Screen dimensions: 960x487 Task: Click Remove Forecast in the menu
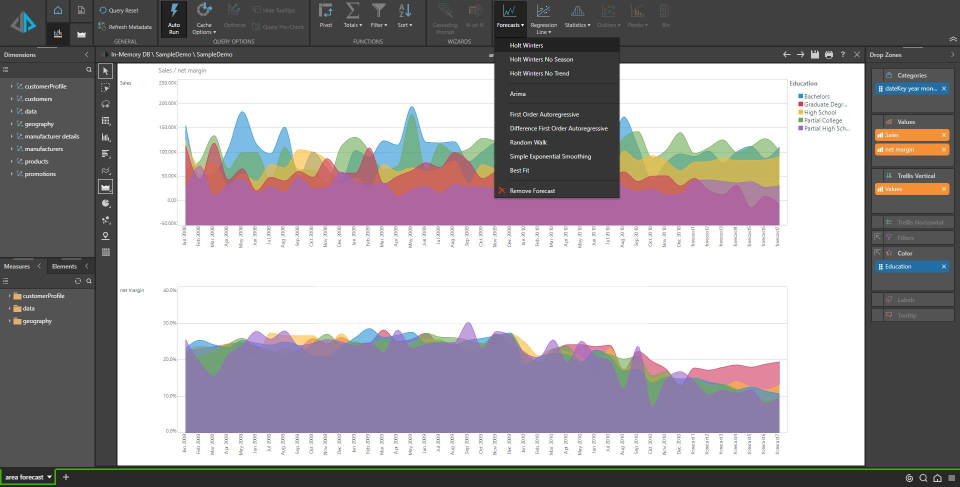535,190
